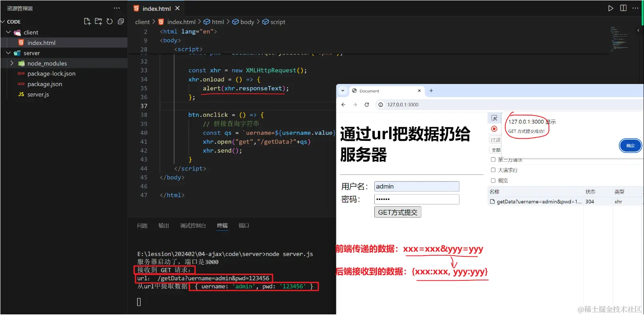This screenshot has height=316, width=644.
Task: Click the 用户名 input field
Action: (417, 186)
